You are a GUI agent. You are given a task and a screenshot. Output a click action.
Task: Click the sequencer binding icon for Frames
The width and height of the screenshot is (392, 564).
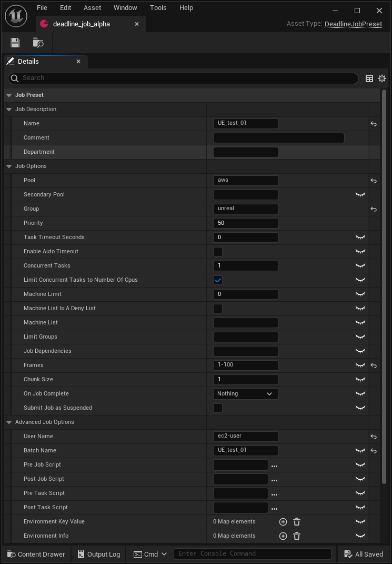pyautogui.click(x=360, y=365)
